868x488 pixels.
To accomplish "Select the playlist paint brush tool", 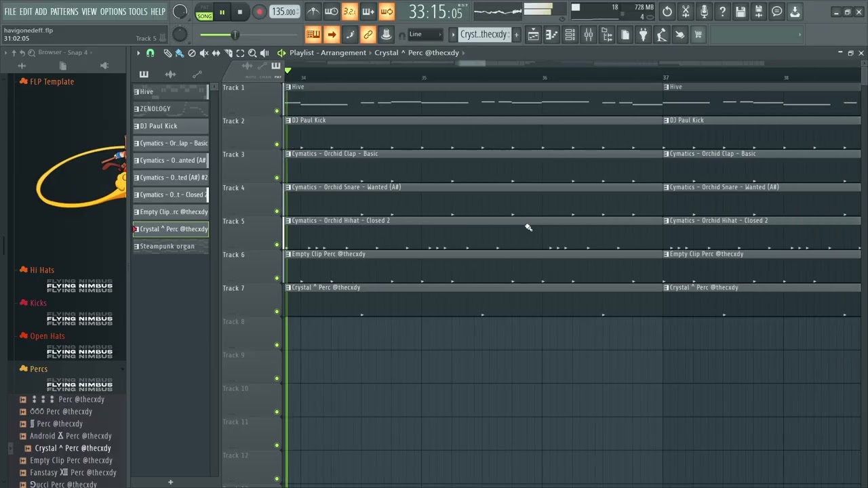I will coord(179,53).
